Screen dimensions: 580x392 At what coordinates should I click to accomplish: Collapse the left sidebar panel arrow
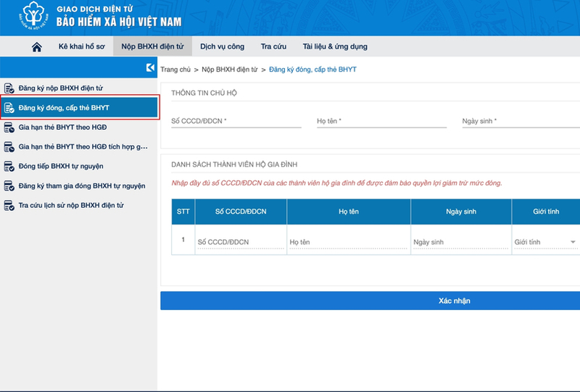pyautogui.click(x=150, y=67)
